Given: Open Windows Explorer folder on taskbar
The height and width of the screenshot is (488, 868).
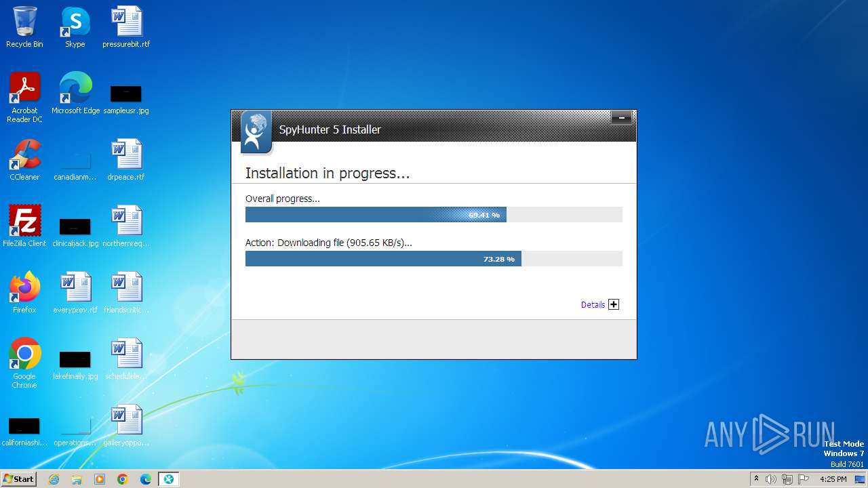Looking at the screenshot, I should click(77, 479).
